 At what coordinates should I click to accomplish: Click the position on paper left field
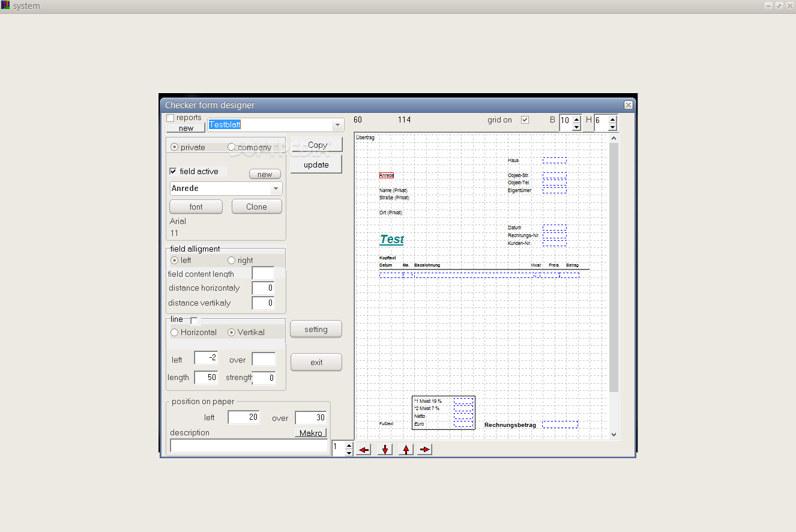(244, 417)
